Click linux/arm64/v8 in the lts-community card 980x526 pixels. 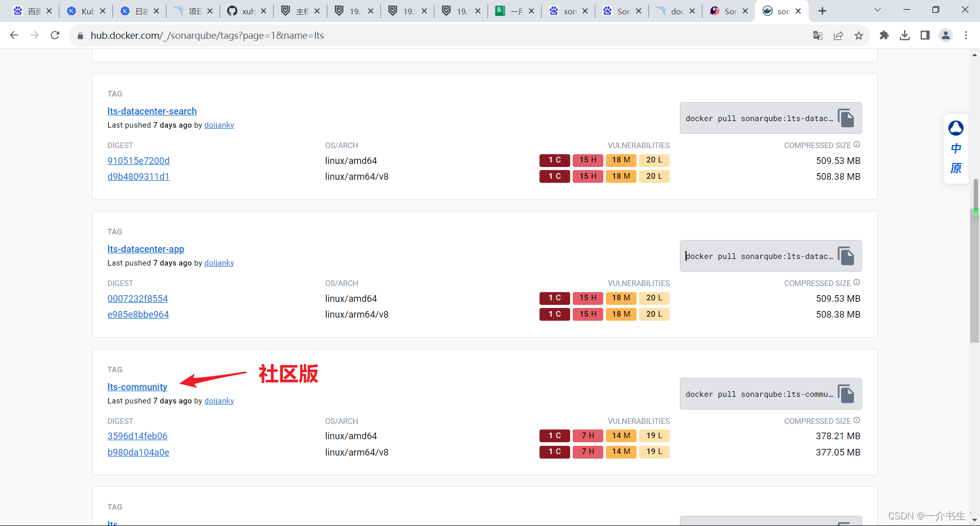click(357, 452)
